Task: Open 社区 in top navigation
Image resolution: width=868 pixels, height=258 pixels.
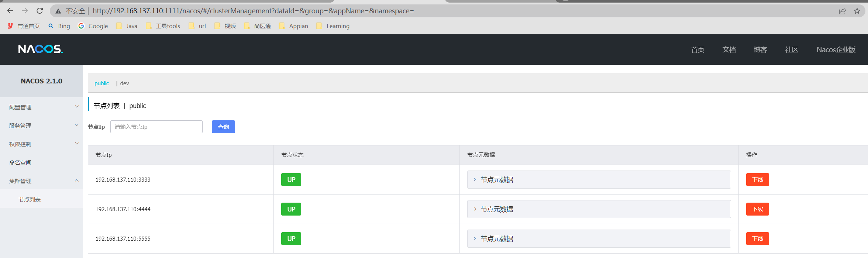Action: pyautogui.click(x=792, y=49)
